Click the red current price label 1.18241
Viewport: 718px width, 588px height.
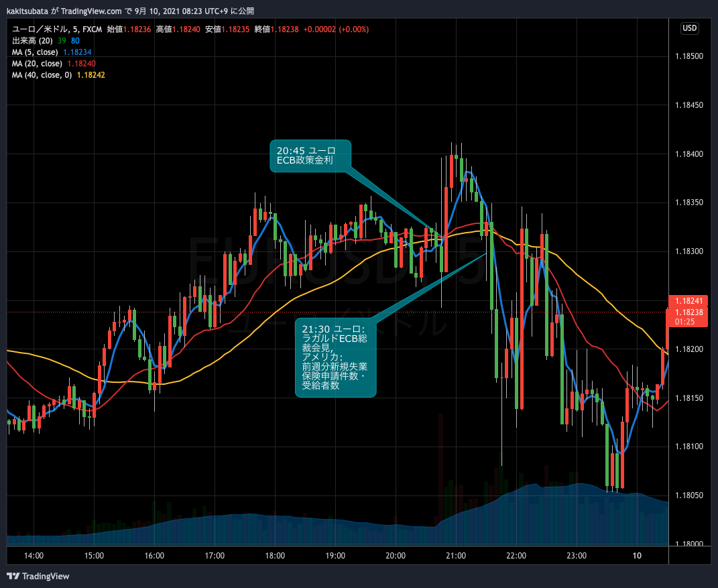click(689, 301)
